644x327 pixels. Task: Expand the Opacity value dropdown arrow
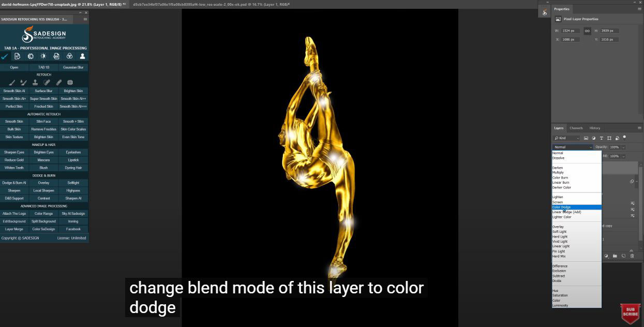tap(623, 147)
